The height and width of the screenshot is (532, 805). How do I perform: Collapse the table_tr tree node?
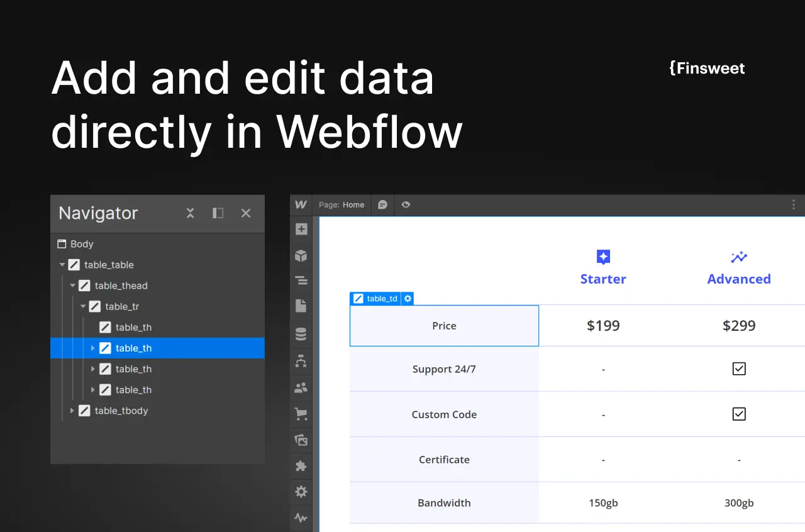click(x=83, y=306)
